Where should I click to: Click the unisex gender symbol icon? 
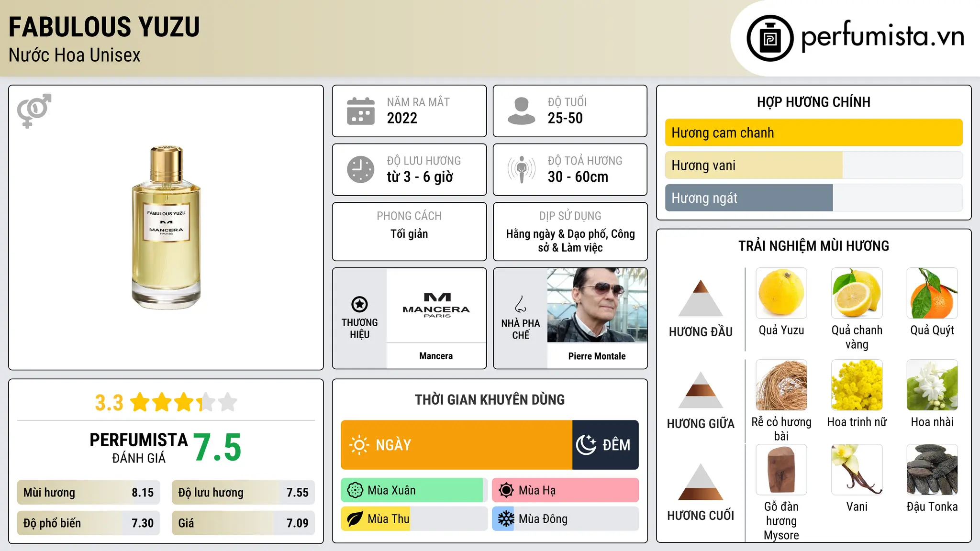point(34,110)
